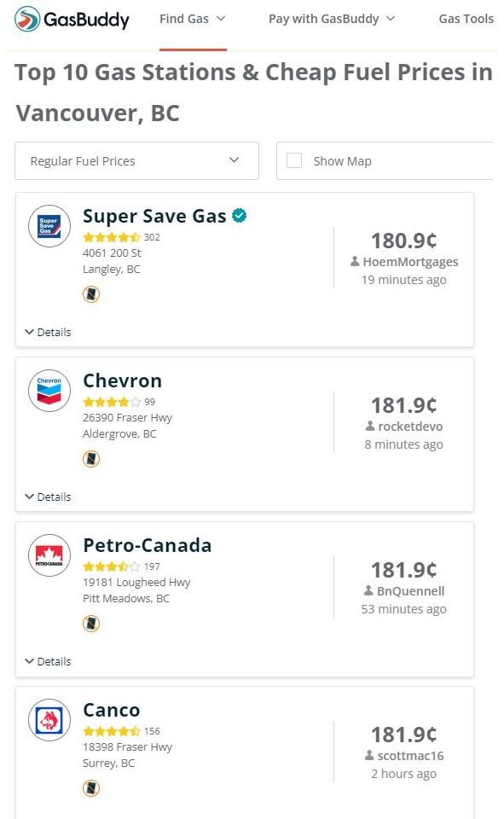
Task: Expand Details for Chevron station
Action: [48, 497]
